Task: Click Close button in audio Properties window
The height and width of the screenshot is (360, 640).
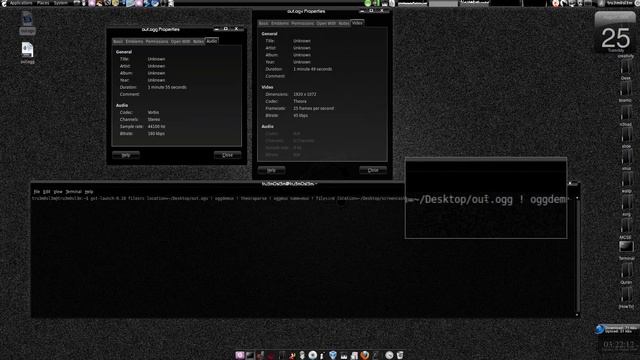Action: coord(227,155)
